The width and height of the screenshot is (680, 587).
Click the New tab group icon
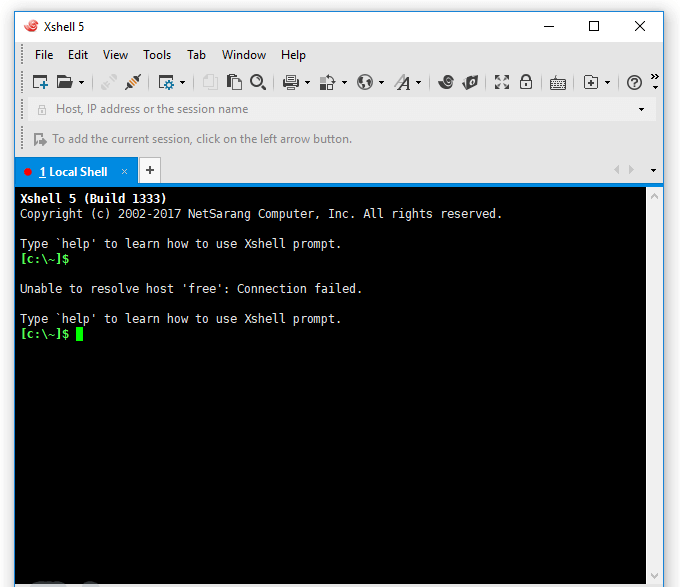point(591,82)
